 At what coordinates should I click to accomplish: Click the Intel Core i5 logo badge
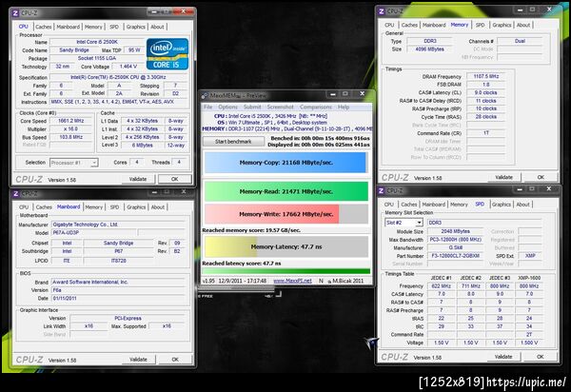point(167,54)
